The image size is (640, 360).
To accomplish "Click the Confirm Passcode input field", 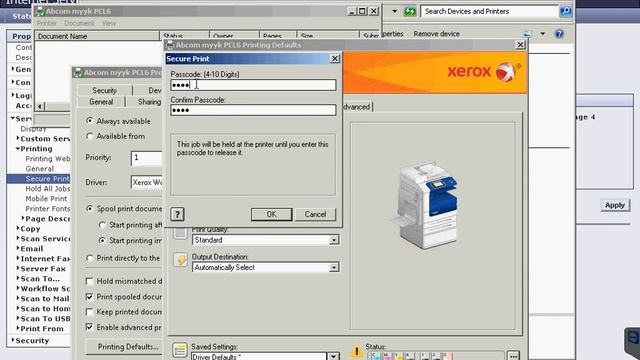I will pyautogui.click(x=253, y=110).
